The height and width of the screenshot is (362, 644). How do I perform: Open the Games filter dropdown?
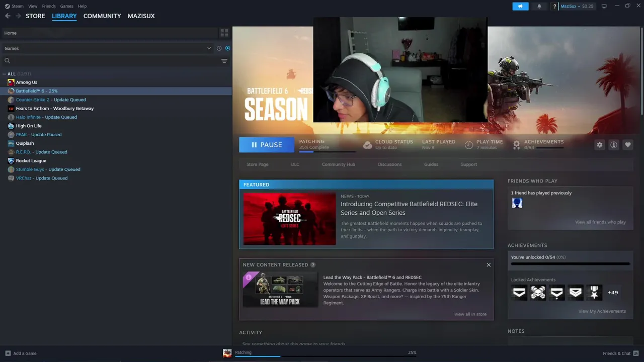tap(108, 48)
